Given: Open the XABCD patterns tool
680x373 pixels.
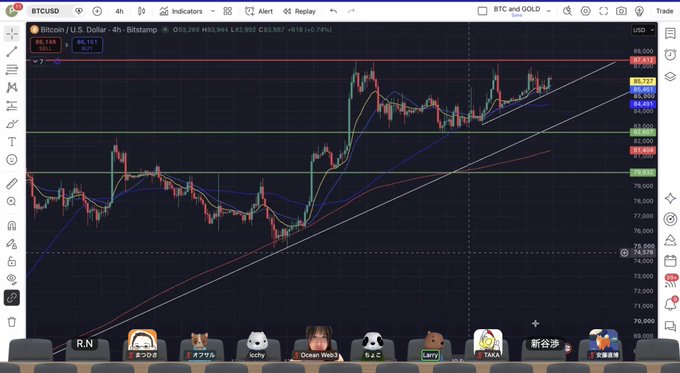Looking at the screenshot, I should [12, 88].
